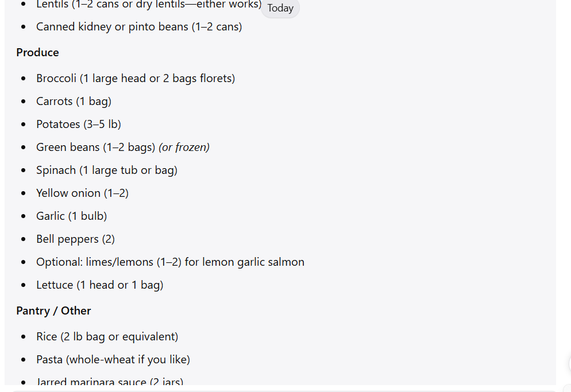Click the Rice (2 lb bag) item

107,336
